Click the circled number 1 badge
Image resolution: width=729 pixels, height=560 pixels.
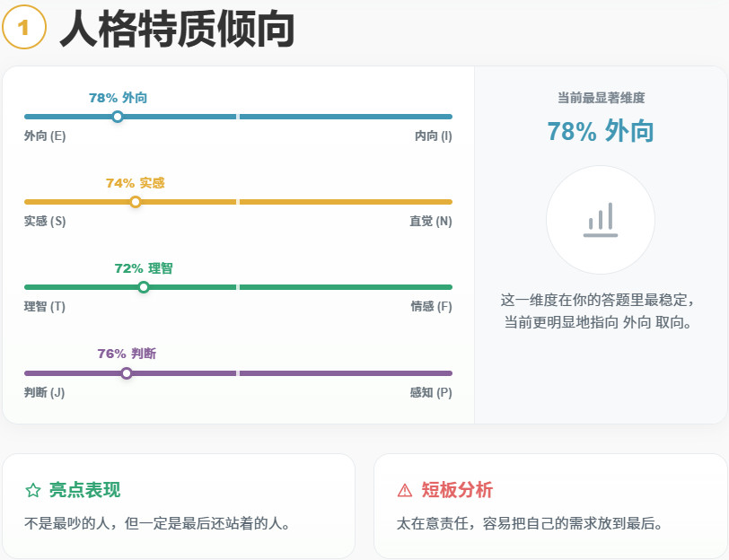22,28
